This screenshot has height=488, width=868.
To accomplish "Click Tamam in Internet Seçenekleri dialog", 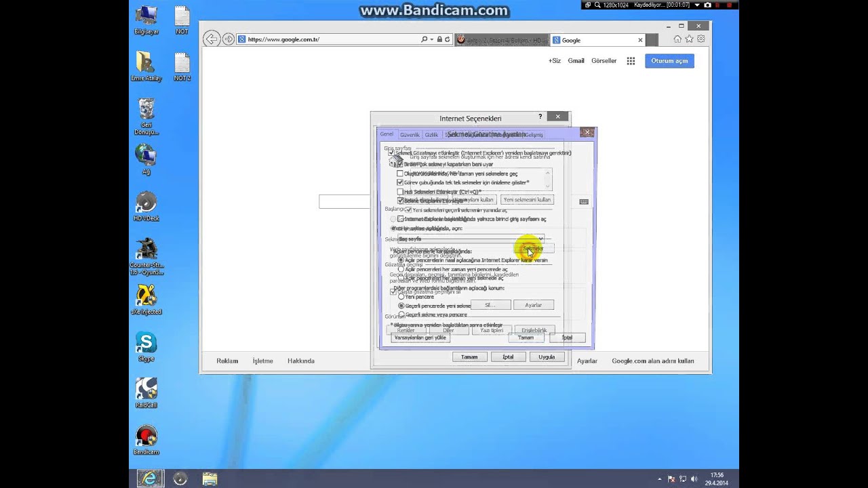I will coord(469,357).
